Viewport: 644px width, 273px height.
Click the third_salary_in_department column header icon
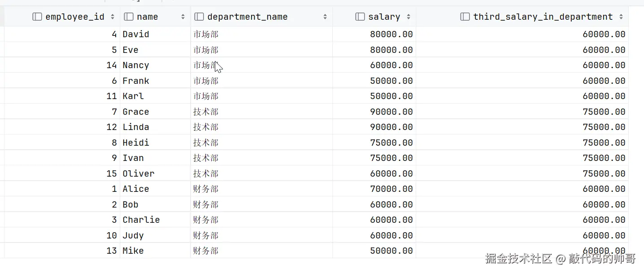click(x=465, y=17)
